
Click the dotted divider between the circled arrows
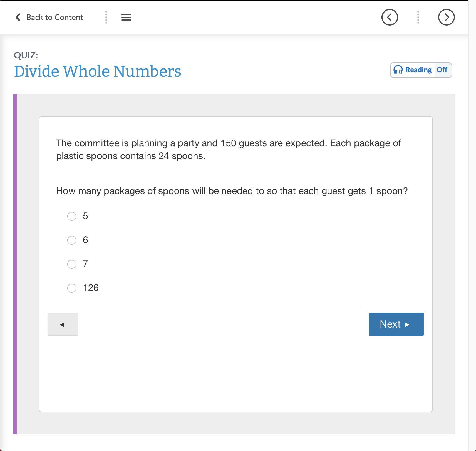tap(418, 17)
